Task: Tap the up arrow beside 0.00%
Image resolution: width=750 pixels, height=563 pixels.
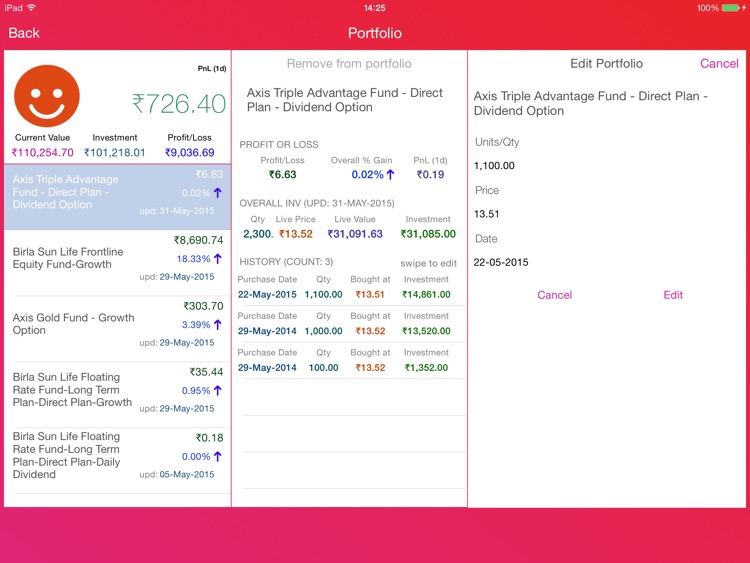Action: coord(218,457)
